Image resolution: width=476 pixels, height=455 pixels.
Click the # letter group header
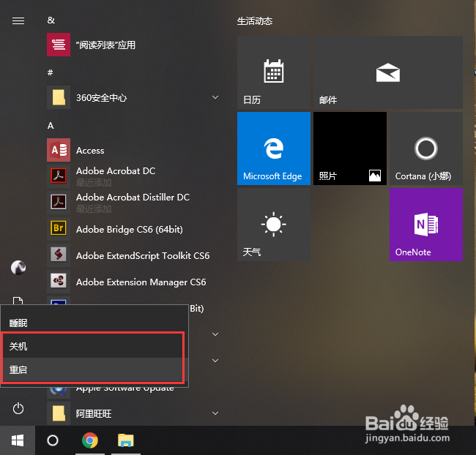50,72
